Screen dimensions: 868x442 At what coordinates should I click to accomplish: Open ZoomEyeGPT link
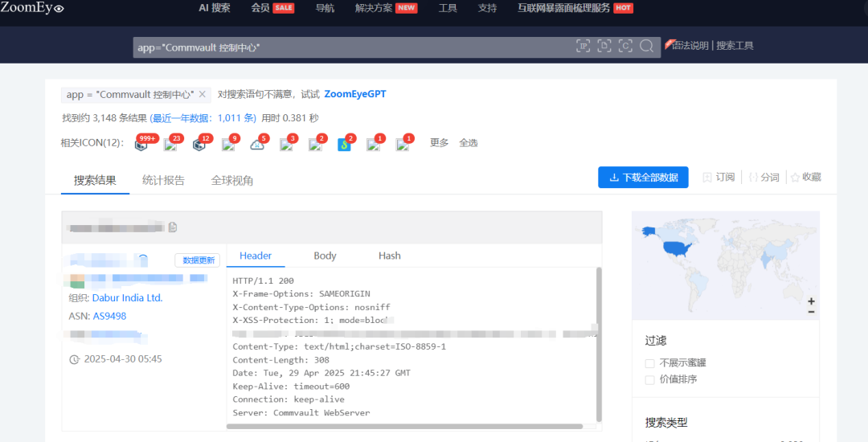click(355, 94)
